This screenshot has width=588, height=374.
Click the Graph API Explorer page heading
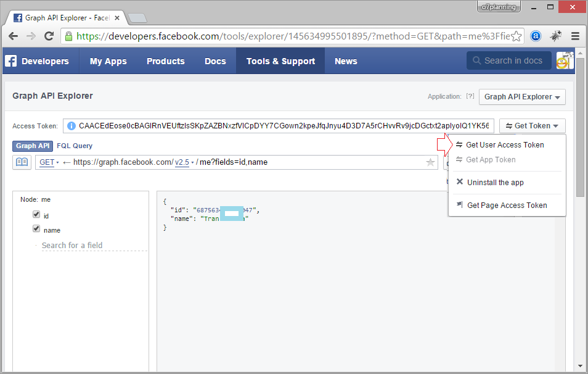(x=52, y=96)
